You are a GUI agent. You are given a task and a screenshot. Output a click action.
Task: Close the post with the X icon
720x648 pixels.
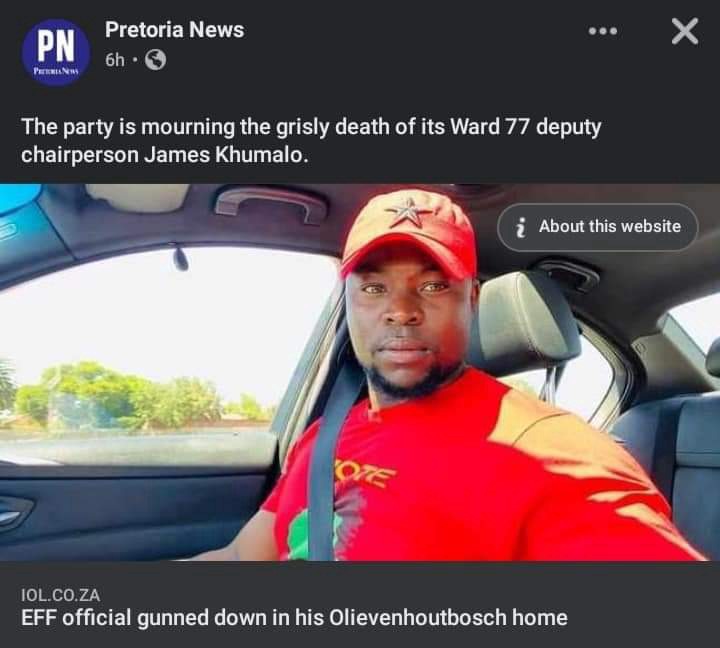coord(685,31)
